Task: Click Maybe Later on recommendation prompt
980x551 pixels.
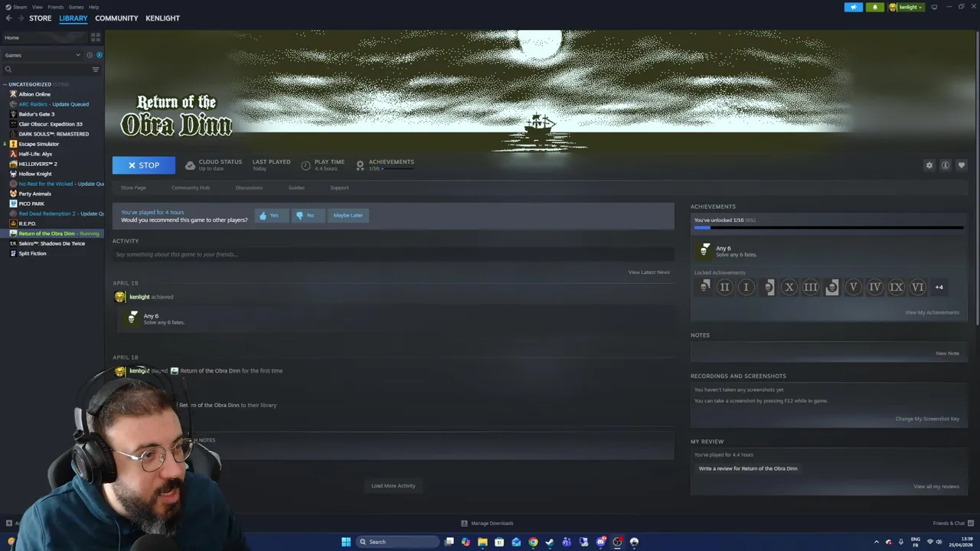Action: click(348, 216)
